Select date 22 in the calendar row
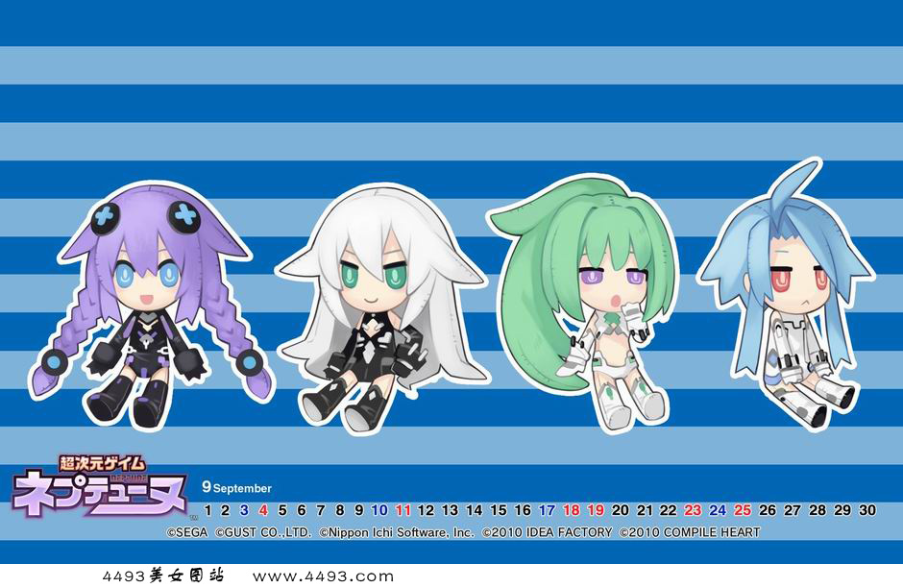Image resolution: width=903 pixels, height=588 pixels. point(668,510)
